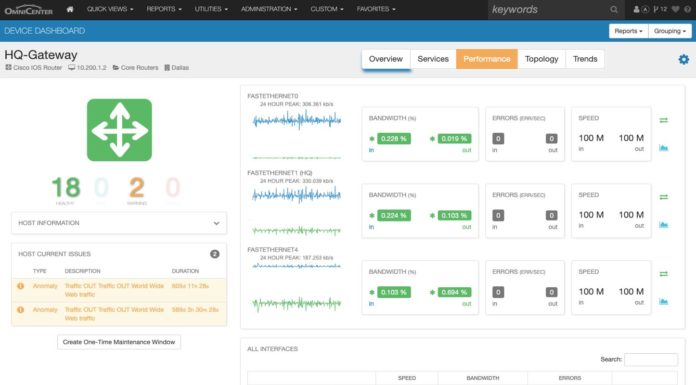The image size is (696, 385).
Task: Click the green exchange arrows for FastEthernet1 (HQ)
Action: pos(664,197)
